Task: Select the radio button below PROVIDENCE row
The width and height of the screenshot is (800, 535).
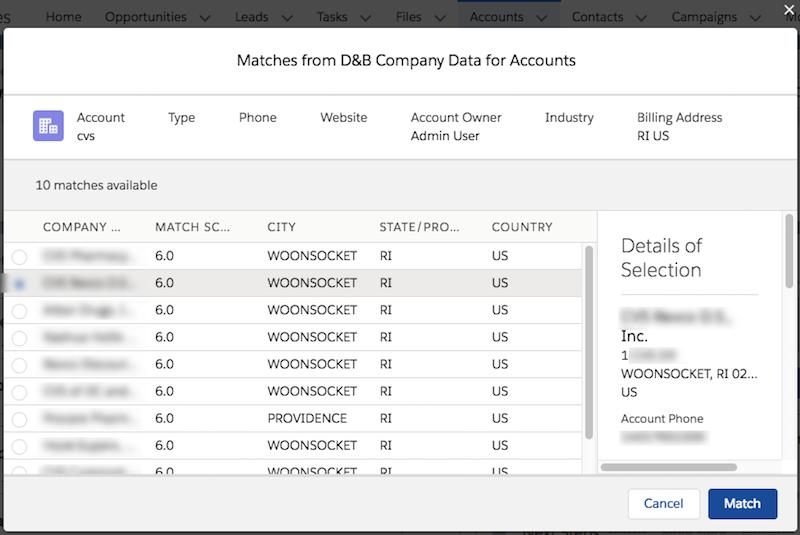Action: (x=19, y=446)
